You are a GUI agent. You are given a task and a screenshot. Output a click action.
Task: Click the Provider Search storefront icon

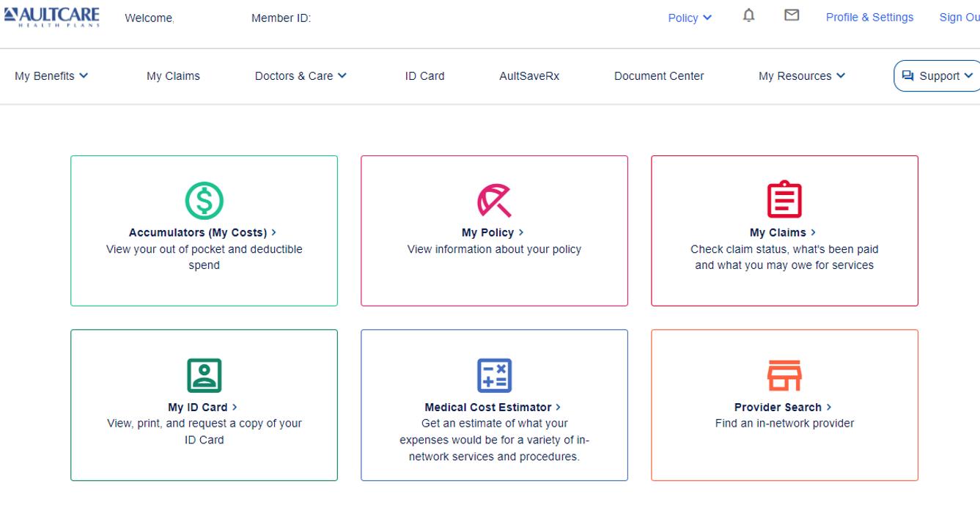pyautogui.click(x=784, y=375)
